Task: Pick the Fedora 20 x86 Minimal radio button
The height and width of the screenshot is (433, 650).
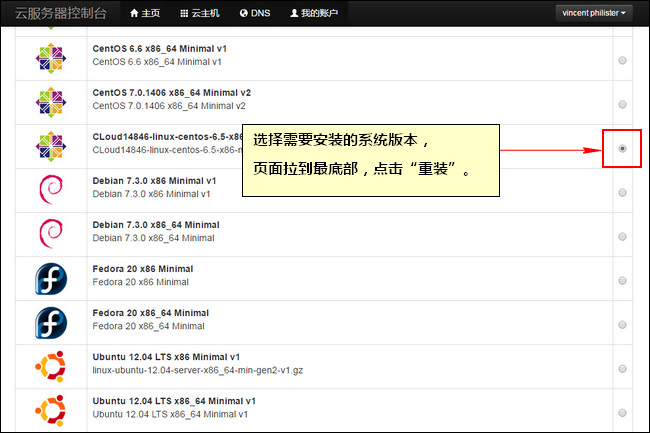Action: tap(622, 281)
